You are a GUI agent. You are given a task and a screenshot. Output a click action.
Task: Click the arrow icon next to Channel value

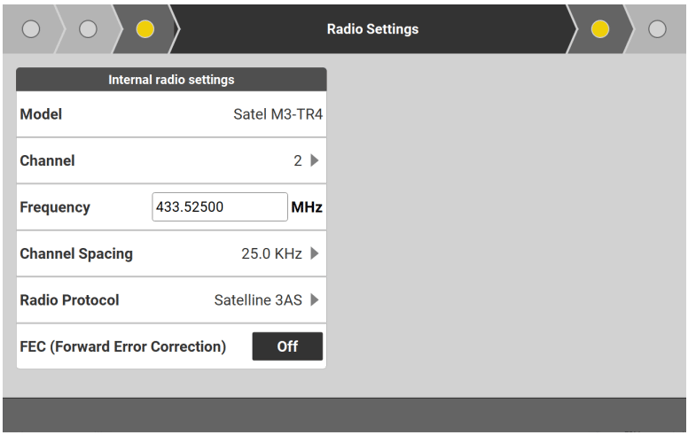click(314, 161)
